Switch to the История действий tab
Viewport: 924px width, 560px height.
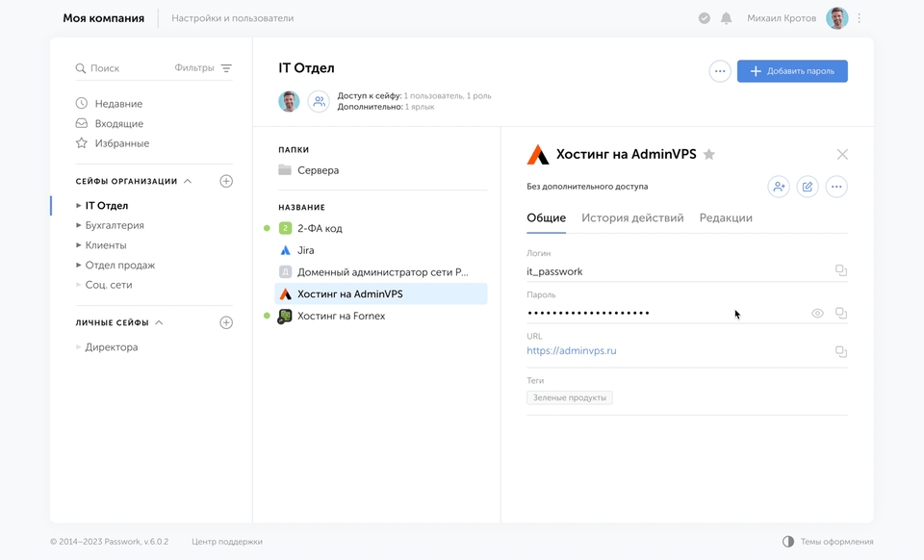[632, 218]
